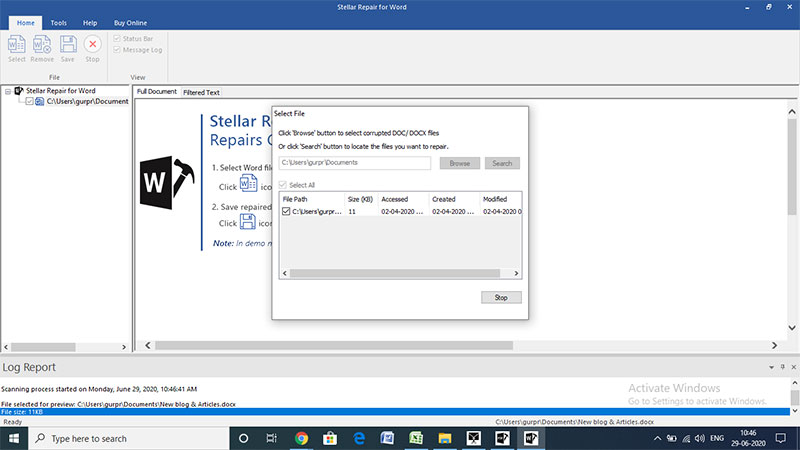Switch to the Full Document tab
800x450 pixels.
[x=157, y=92]
